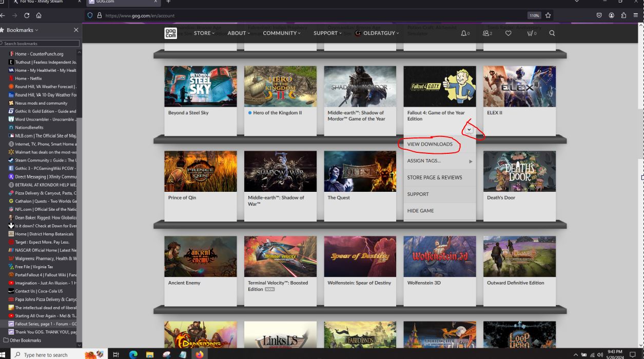Click the ELEX II game cover
Screen dimensions: 644x359
click(519, 86)
